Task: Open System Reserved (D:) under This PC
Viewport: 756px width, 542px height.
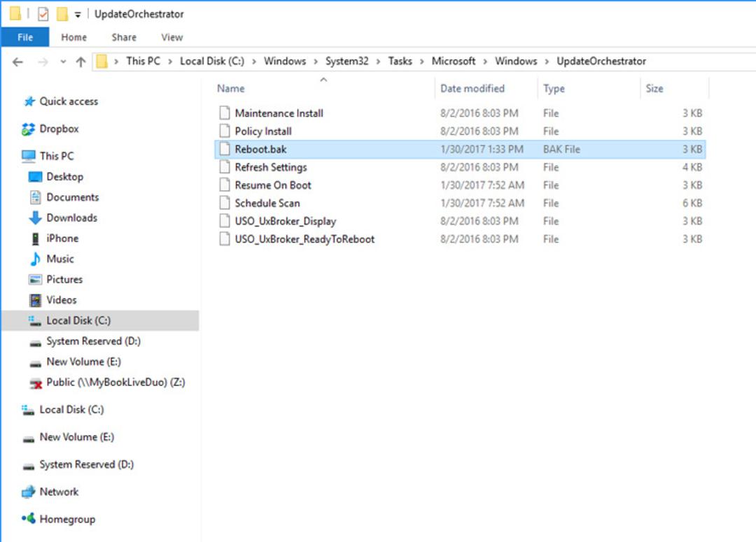Action: [x=94, y=341]
